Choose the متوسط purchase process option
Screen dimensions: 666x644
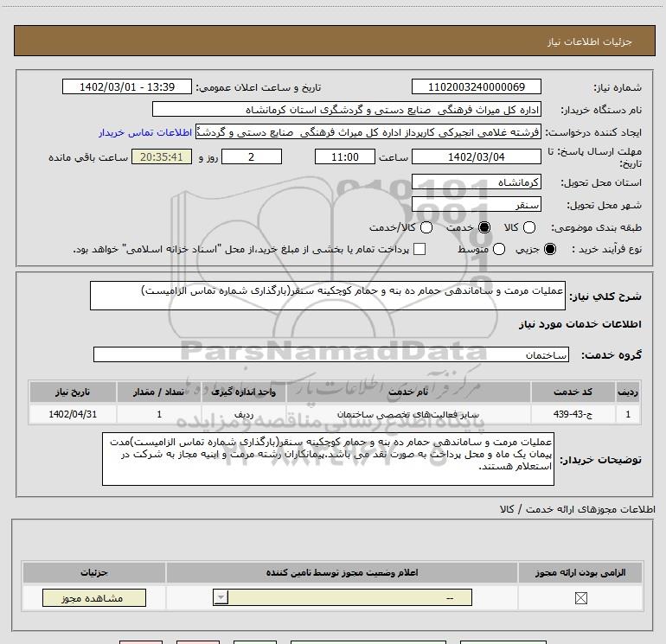499,249
